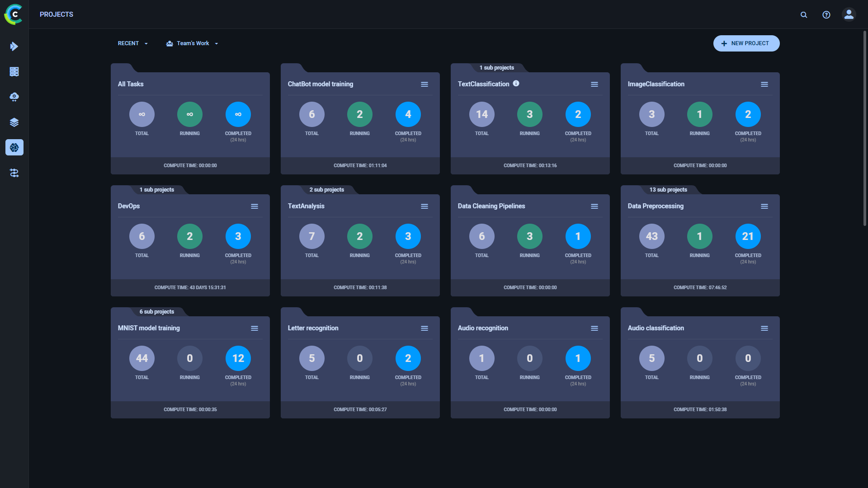Open the Pipelines section
This screenshot has height=488, width=868.
tap(14, 173)
